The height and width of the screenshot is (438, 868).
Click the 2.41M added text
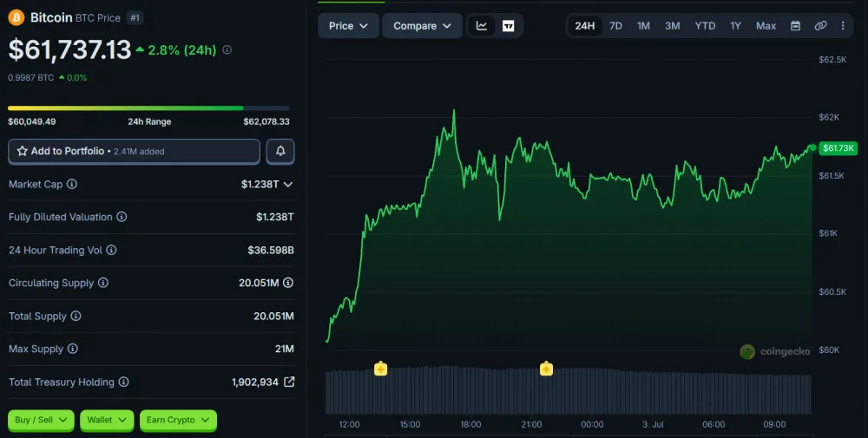click(139, 152)
